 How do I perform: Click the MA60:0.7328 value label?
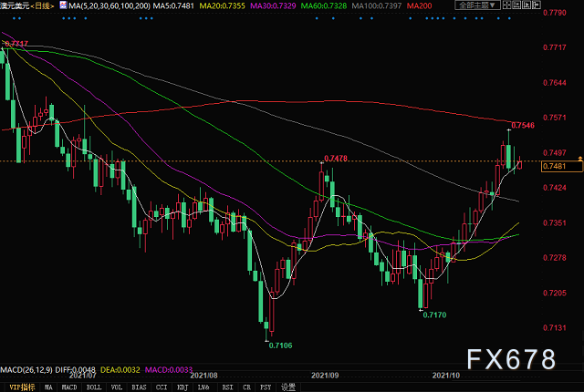pyautogui.click(x=324, y=5)
